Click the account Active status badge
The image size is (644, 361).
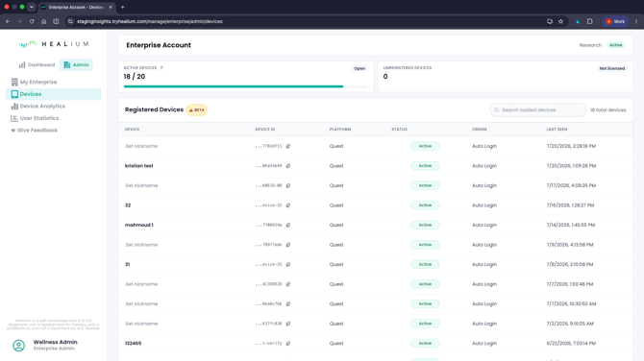(615, 45)
